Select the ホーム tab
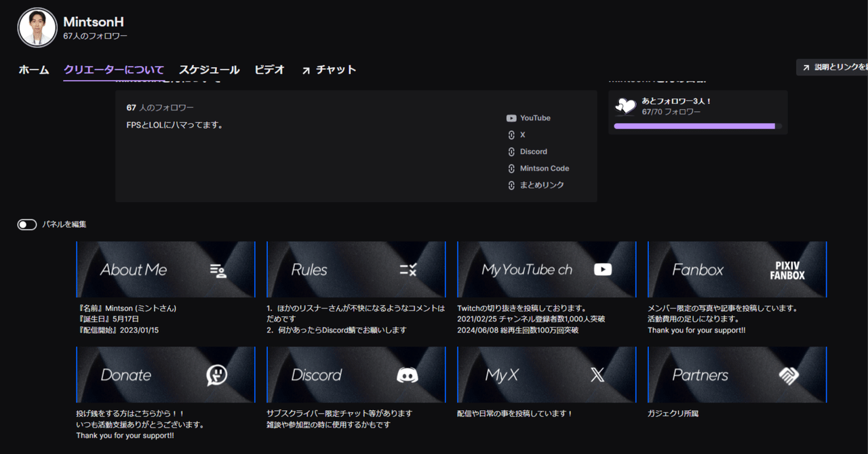 click(x=33, y=69)
